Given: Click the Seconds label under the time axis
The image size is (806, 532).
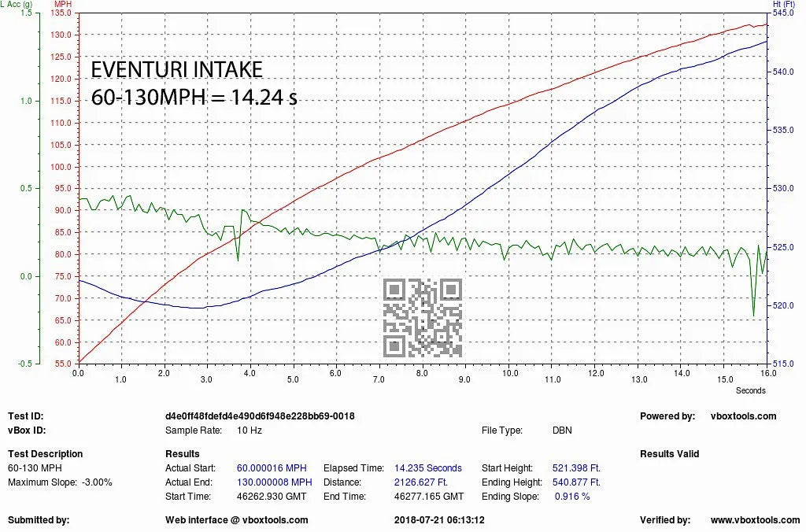Looking at the screenshot, I should (750, 390).
